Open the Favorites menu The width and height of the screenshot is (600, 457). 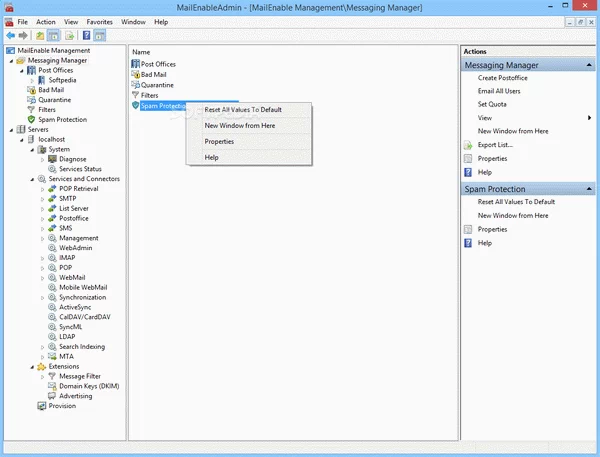pyautogui.click(x=99, y=22)
